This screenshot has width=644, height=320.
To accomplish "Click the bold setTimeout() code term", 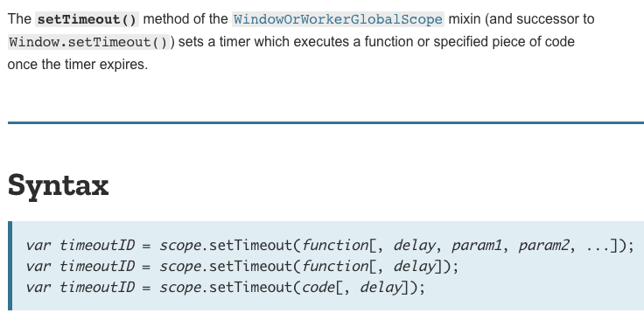I will point(87,19).
